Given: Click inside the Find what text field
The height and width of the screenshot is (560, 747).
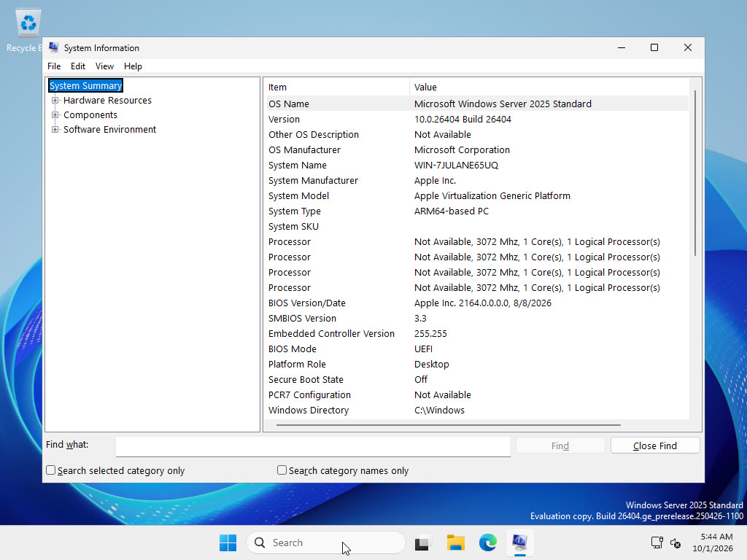Looking at the screenshot, I should click(313, 446).
